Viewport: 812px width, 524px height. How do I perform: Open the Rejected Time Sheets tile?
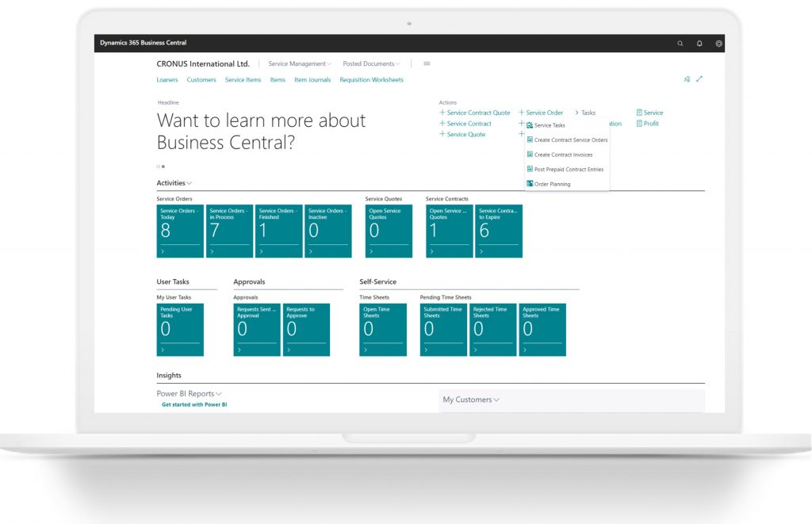coord(493,330)
